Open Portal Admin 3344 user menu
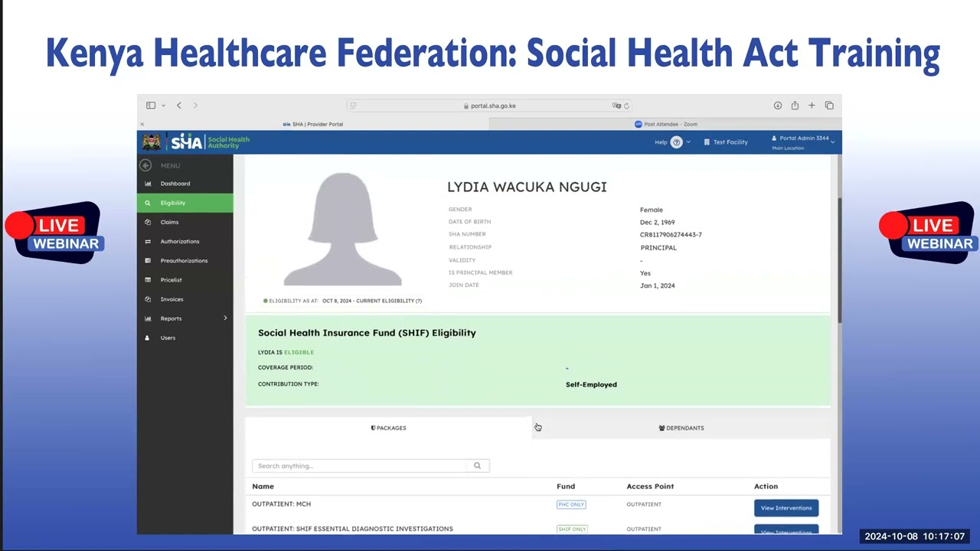Viewport: 980px width, 551px height. tap(803, 142)
